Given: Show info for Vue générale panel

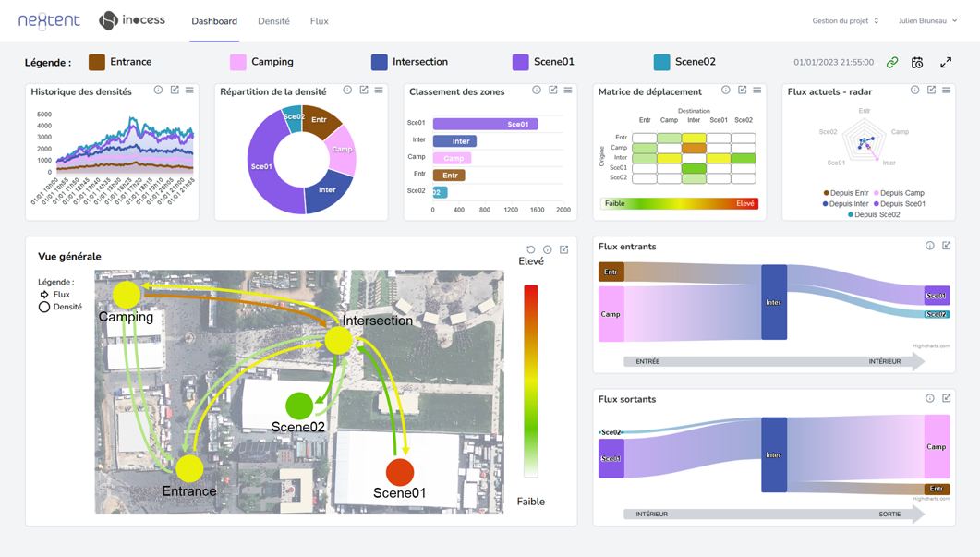Looking at the screenshot, I should (x=548, y=249).
